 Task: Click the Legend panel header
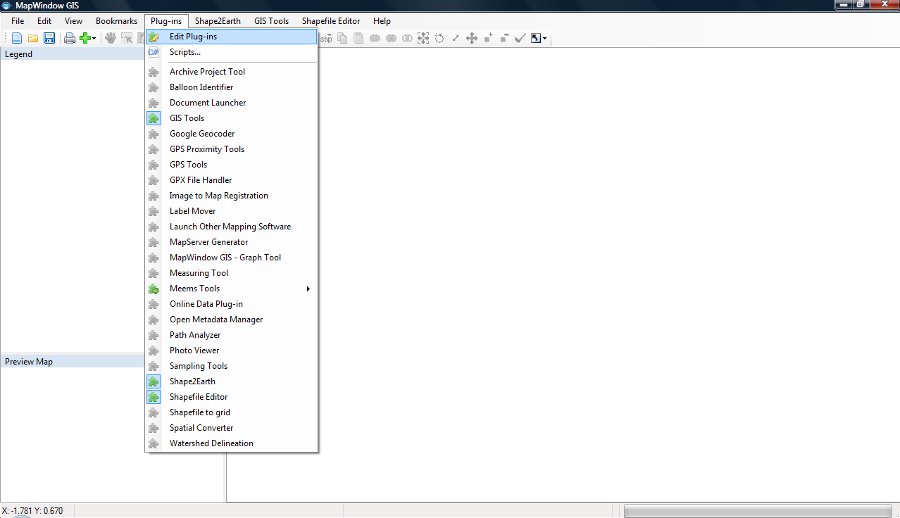pos(72,55)
